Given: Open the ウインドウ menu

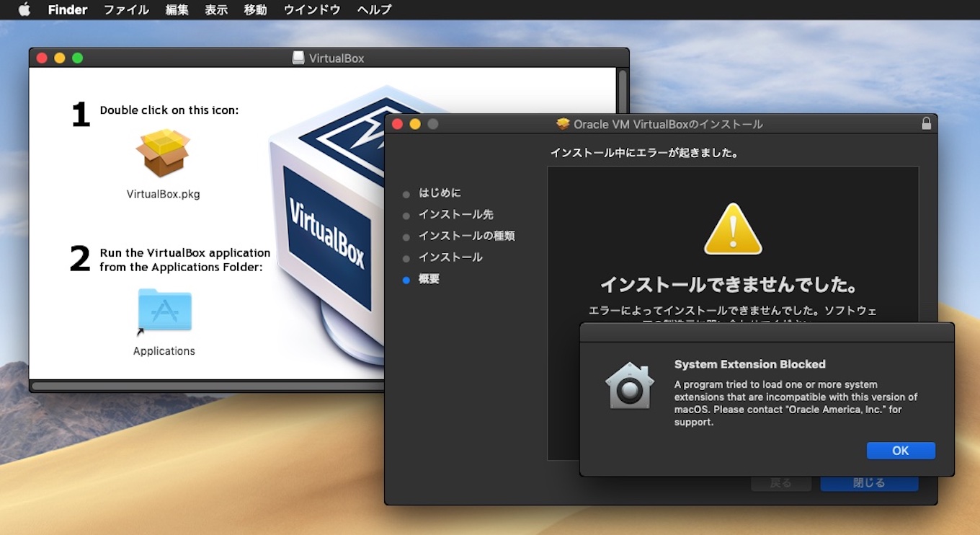Looking at the screenshot, I should [x=312, y=9].
